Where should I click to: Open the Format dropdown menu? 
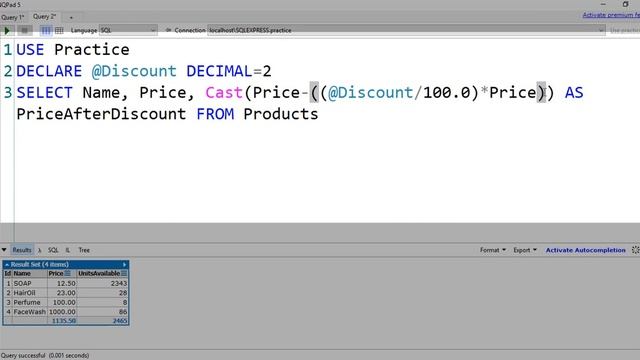coord(493,250)
